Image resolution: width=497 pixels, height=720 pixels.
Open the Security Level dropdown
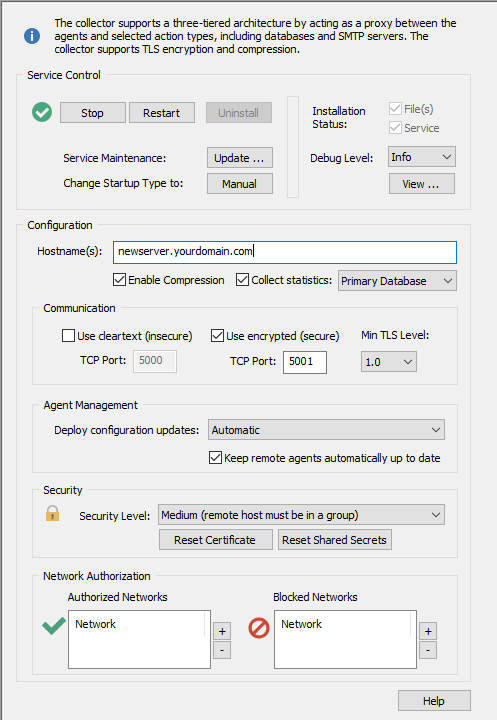click(301, 515)
